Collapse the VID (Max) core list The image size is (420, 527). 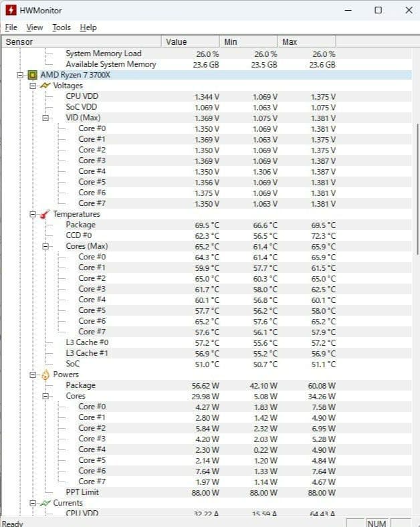[x=46, y=118]
